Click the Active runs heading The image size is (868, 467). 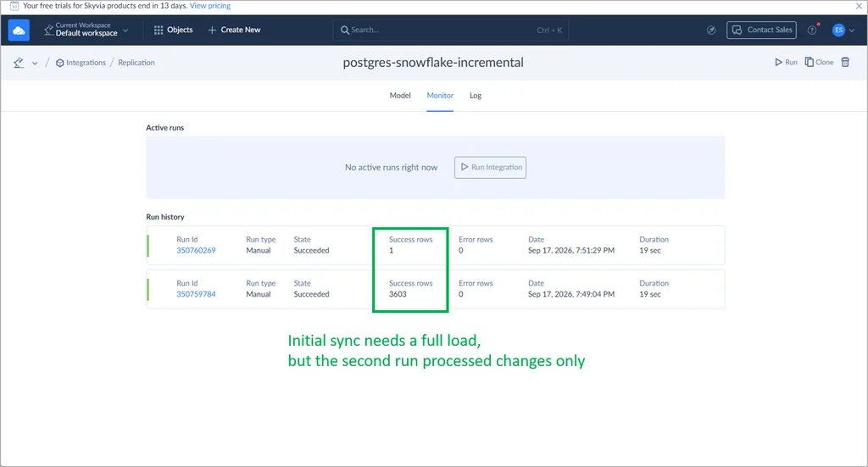pyautogui.click(x=165, y=127)
